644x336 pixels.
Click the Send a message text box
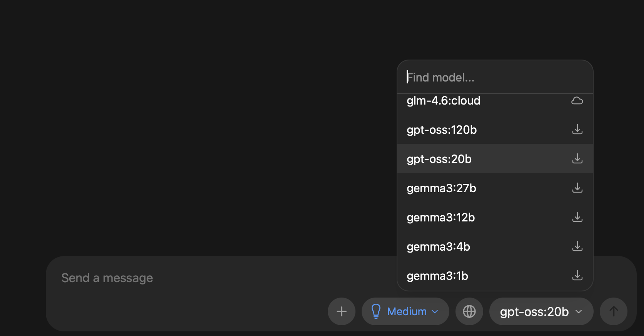192,278
